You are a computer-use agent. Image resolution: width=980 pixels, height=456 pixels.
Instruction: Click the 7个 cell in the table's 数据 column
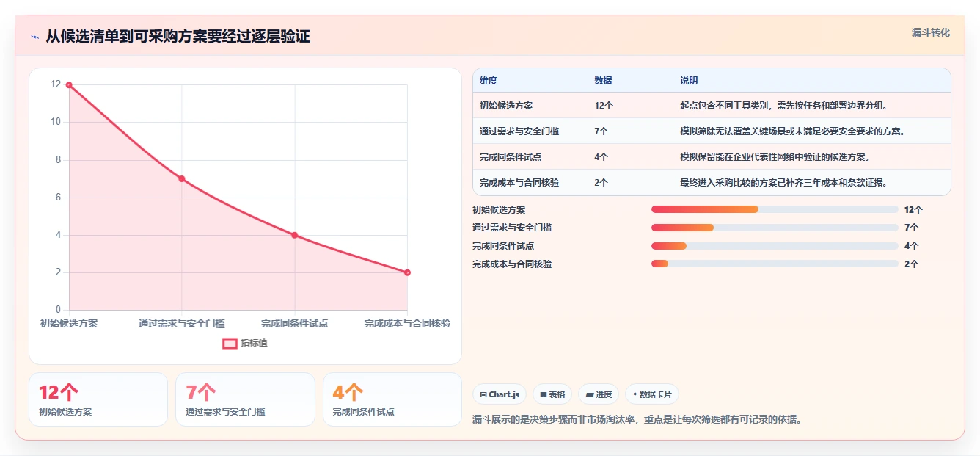point(601,131)
